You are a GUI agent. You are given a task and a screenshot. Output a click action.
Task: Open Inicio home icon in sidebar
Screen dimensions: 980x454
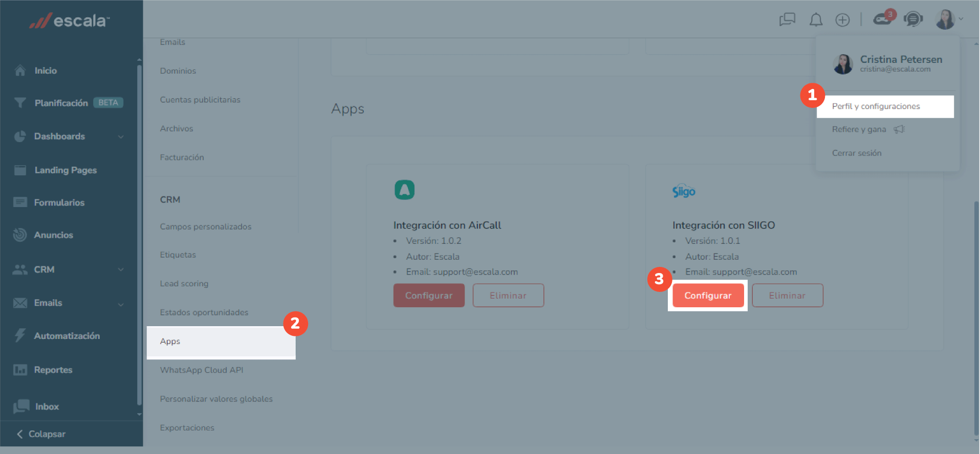20,71
